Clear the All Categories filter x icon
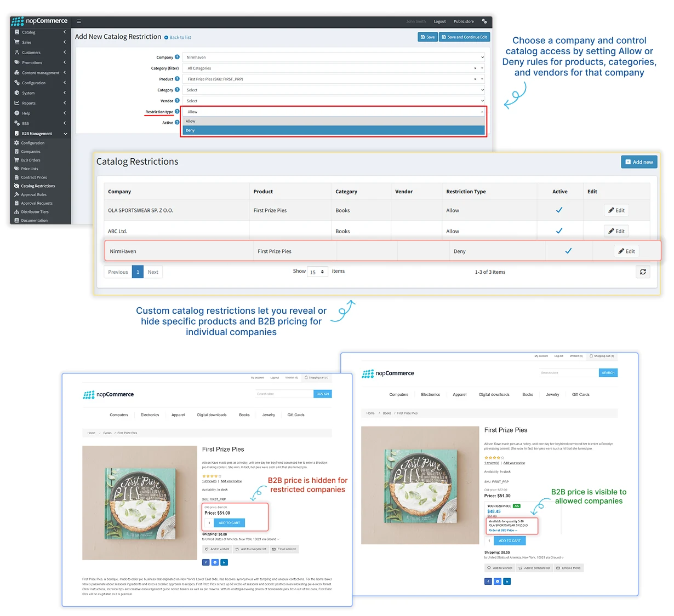The width and height of the screenshot is (674, 616). coord(475,68)
